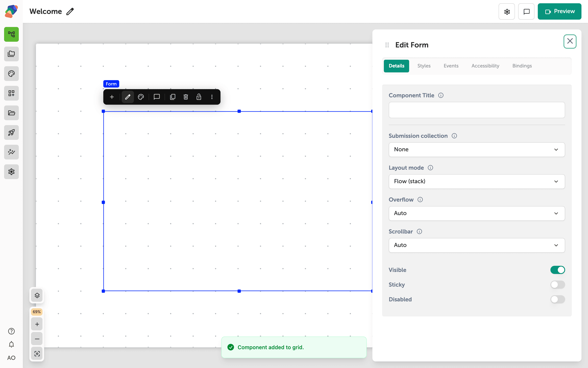Viewport: 588px width, 368px height.
Task: Open the files folder sidebar icon
Action: tap(11, 113)
